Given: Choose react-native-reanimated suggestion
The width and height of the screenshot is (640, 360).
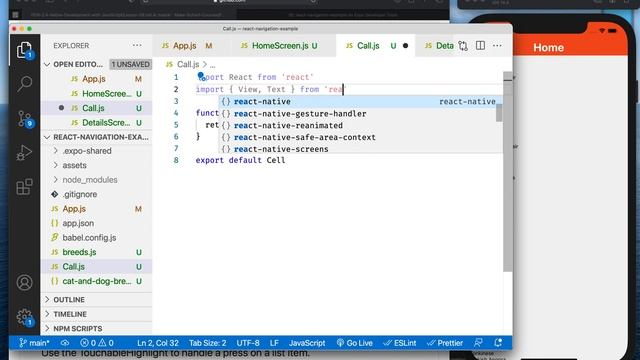Looking at the screenshot, I should click(x=358, y=125).
